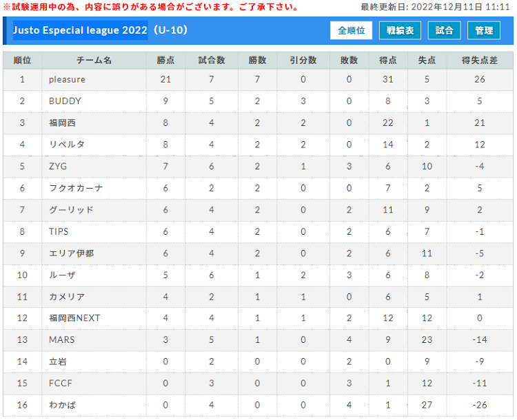Viewport: 517px width, 420px height.
Task: Click the 得失点差 column header
Action: (x=479, y=61)
